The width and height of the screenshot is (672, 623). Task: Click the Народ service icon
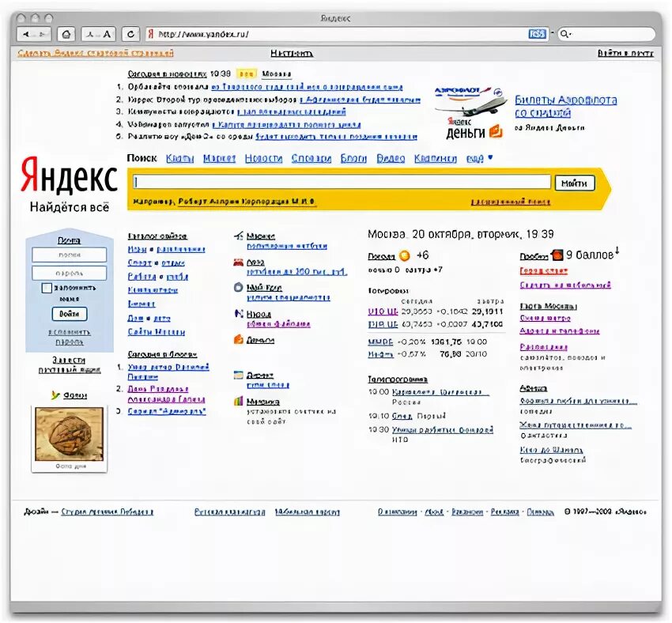pos(239,313)
